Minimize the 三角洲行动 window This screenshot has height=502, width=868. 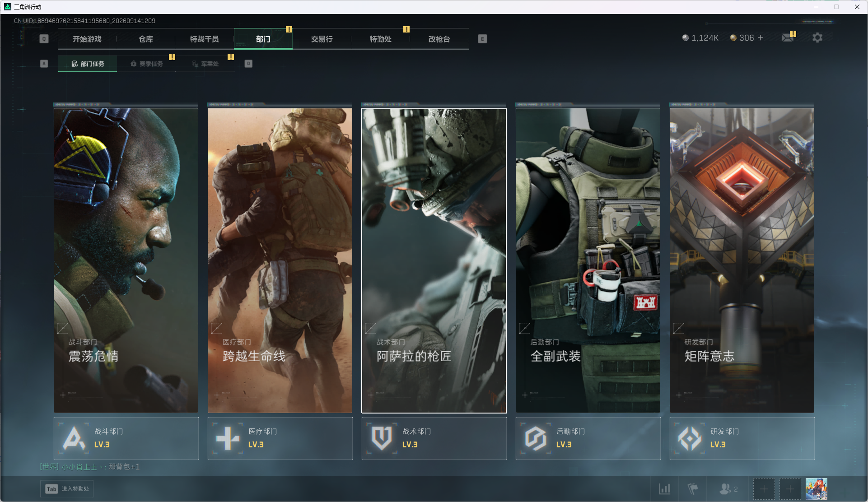(x=816, y=7)
